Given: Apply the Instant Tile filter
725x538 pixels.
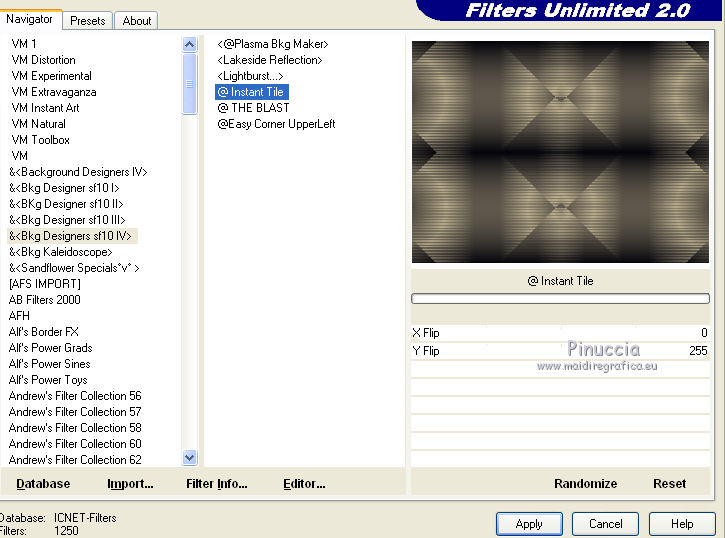Looking at the screenshot, I should click(x=529, y=524).
